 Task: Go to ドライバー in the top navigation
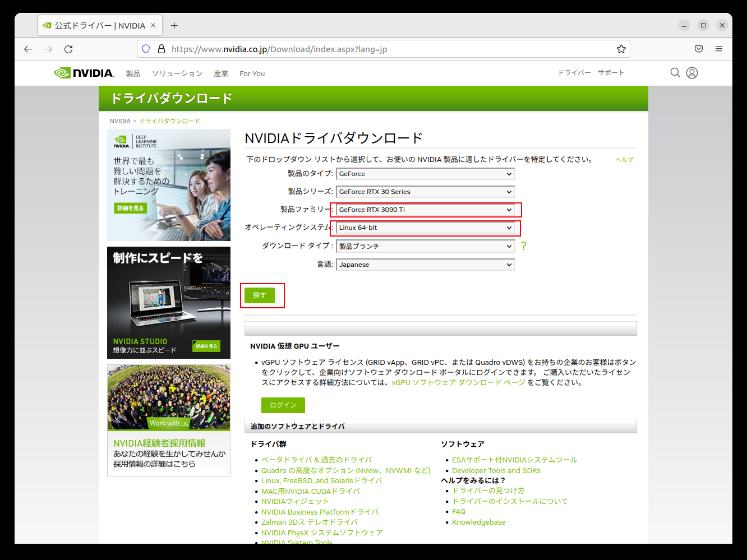(x=574, y=73)
